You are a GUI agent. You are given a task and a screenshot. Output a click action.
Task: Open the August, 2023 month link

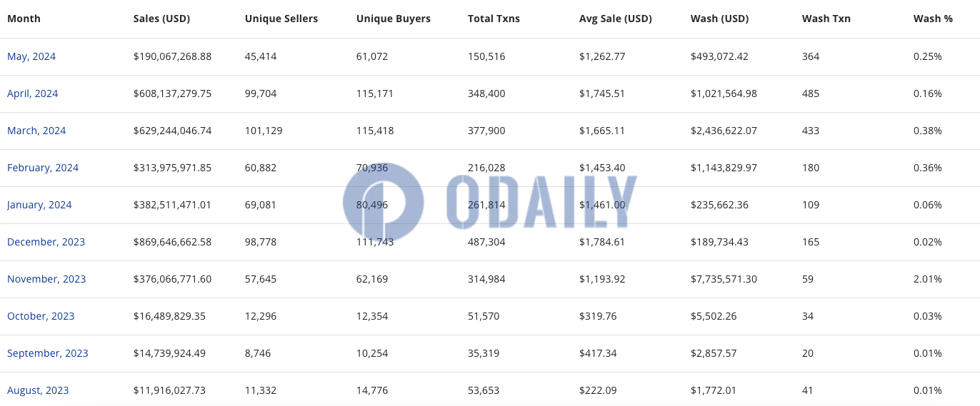(x=38, y=390)
